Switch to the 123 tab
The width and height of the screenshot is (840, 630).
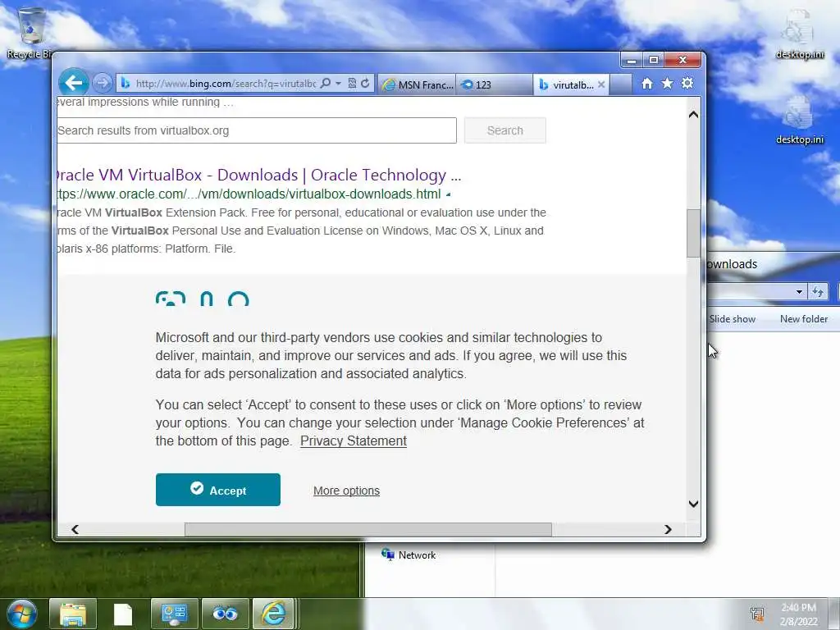494,84
